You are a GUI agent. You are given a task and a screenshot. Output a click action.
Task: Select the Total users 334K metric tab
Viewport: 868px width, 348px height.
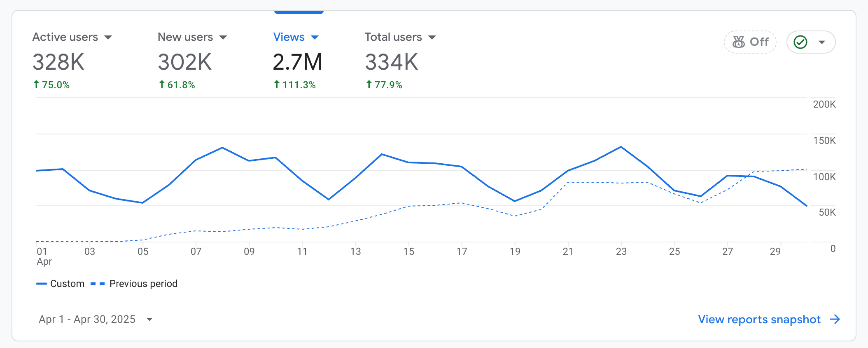(x=391, y=62)
